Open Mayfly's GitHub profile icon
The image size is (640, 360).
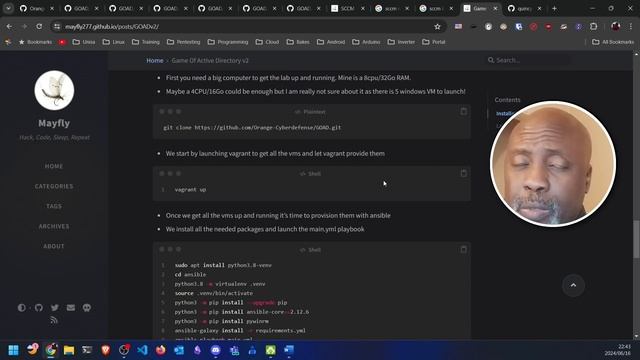[38, 308]
